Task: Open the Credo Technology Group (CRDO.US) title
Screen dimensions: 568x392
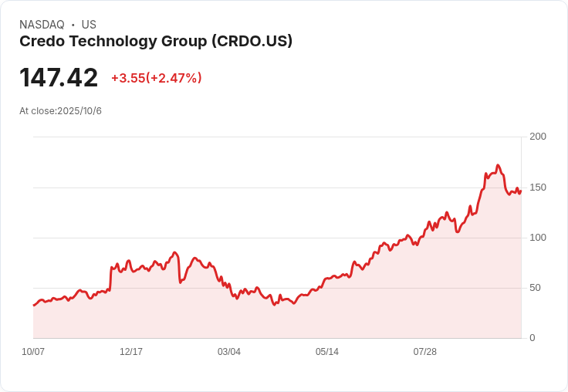Action: 156,42
